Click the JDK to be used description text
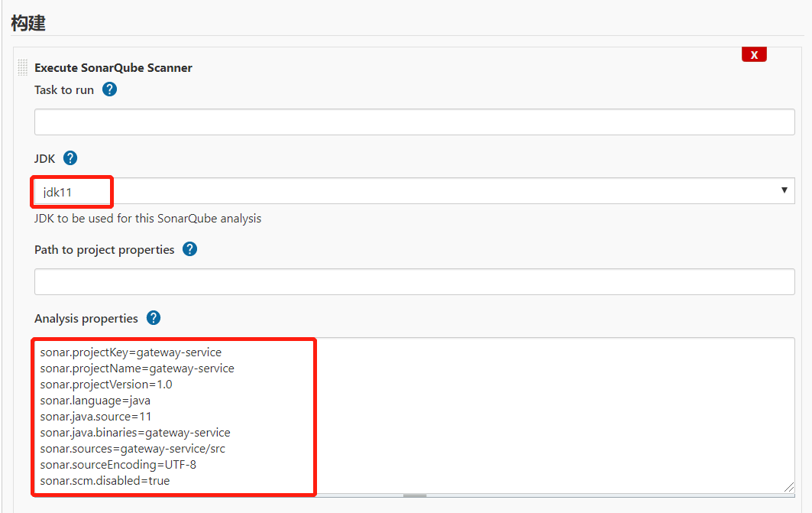Screen dimensions: 812x513 147,219
